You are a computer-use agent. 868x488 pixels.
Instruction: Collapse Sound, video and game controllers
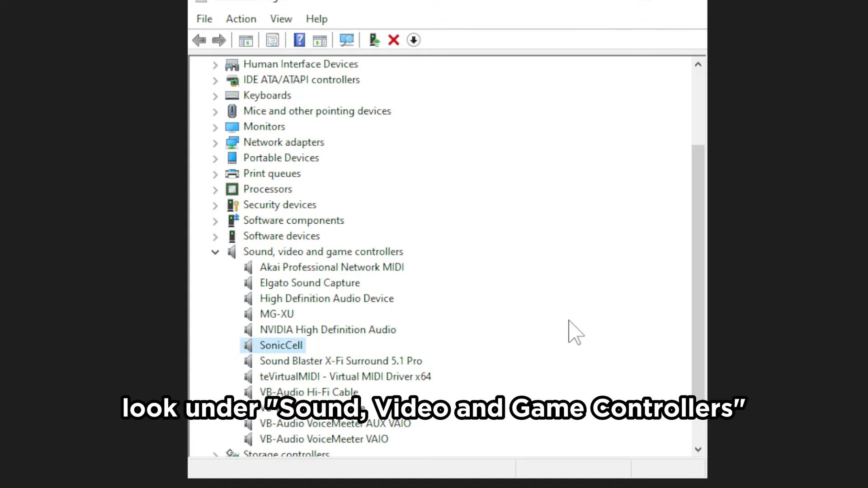215,252
